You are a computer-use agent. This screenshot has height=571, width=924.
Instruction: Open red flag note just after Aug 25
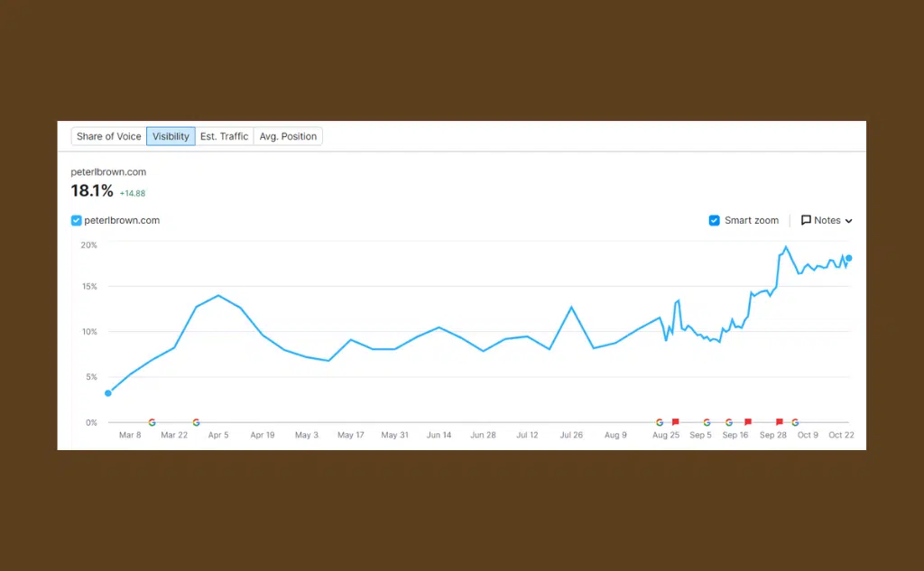[675, 422]
